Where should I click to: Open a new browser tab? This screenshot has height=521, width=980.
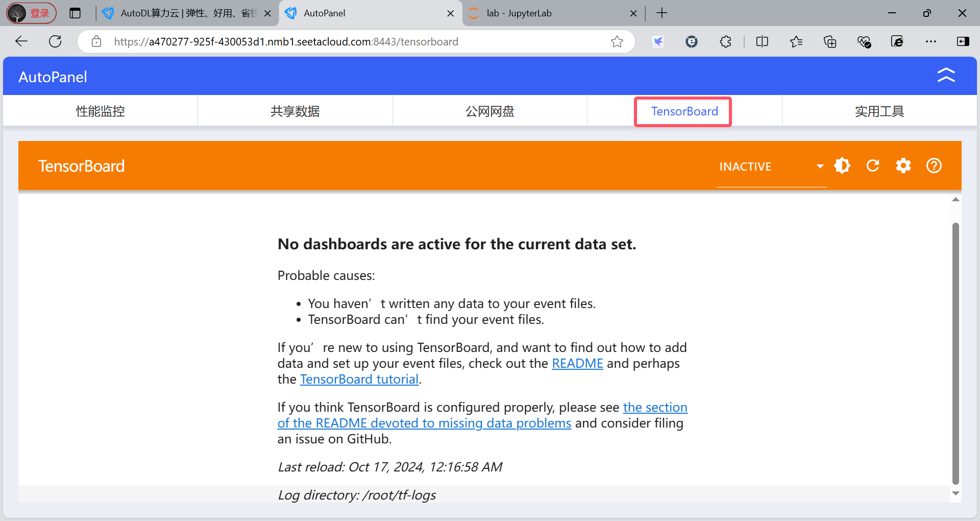(662, 13)
